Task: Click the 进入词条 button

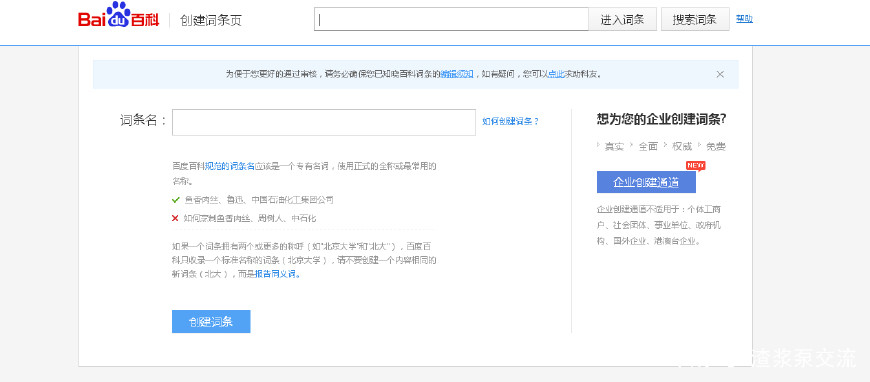Action: coord(623,19)
